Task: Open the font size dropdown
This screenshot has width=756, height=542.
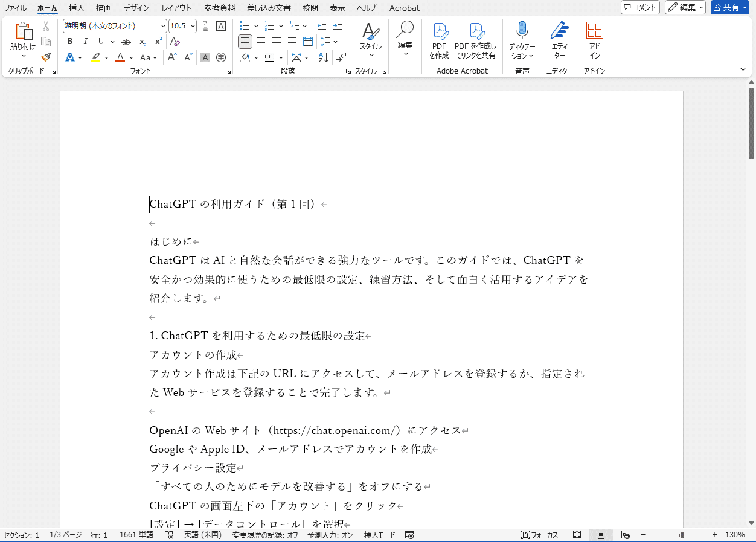Action: coord(193,26)
